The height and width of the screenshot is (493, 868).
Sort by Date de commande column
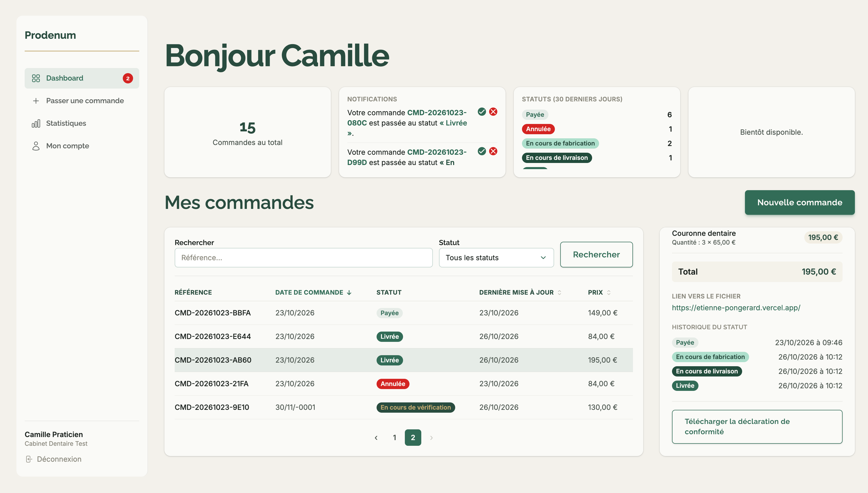(313, 293)
